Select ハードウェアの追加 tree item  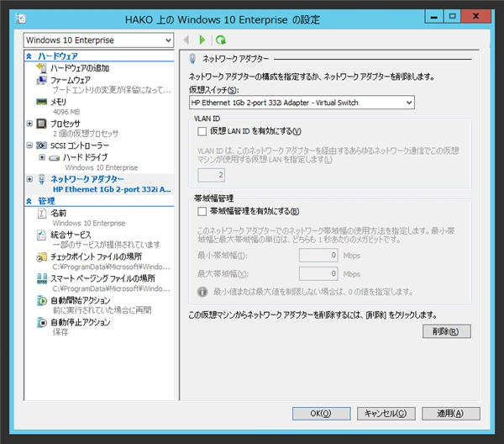click(80, 68)
